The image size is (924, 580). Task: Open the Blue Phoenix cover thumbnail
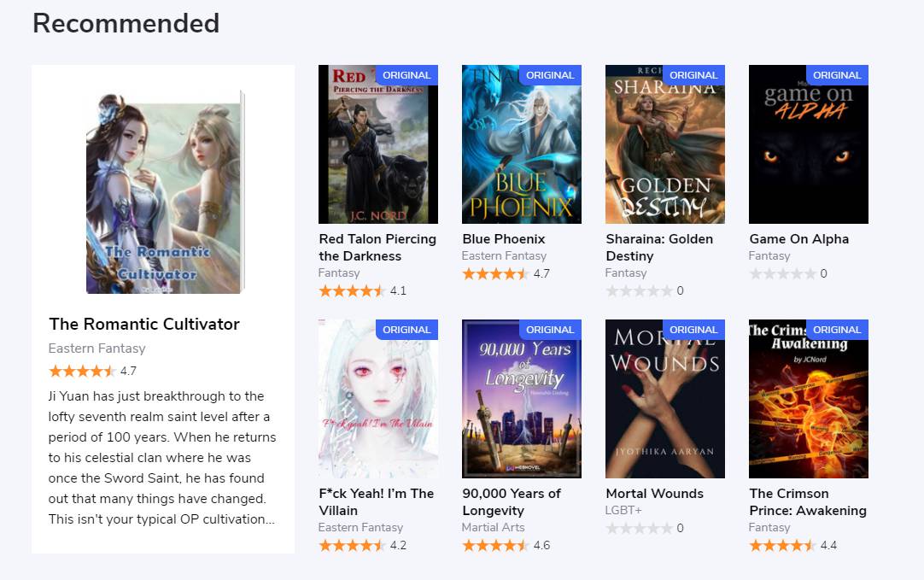tap(522, 144)
